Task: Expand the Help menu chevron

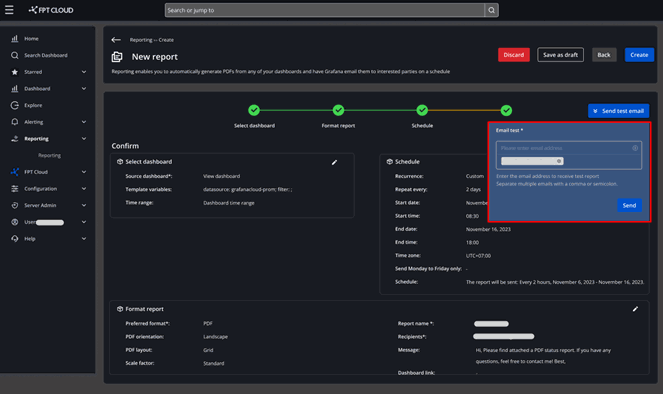Action: click(84, 239)
